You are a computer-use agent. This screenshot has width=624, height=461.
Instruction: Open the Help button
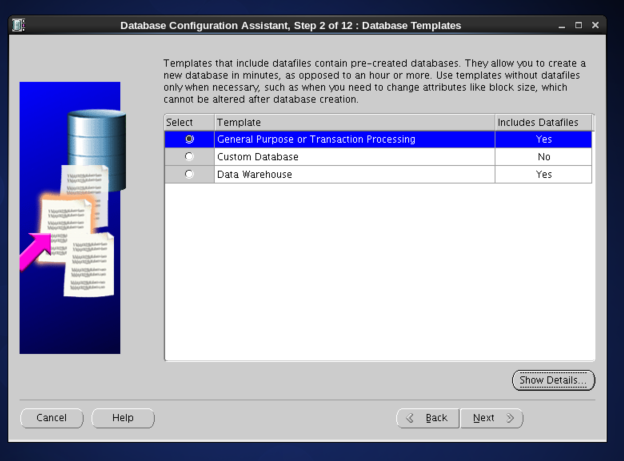(123, 418)
